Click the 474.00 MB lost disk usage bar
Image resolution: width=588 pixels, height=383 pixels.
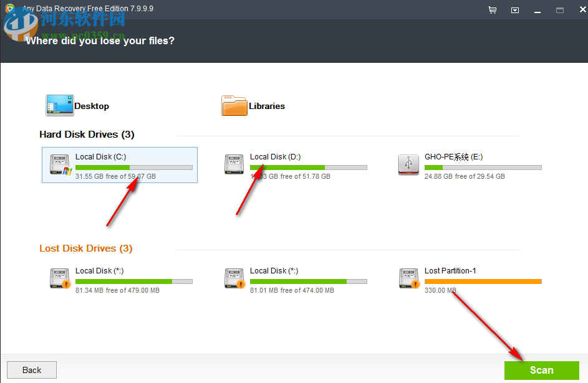click(x=309, y=281)
